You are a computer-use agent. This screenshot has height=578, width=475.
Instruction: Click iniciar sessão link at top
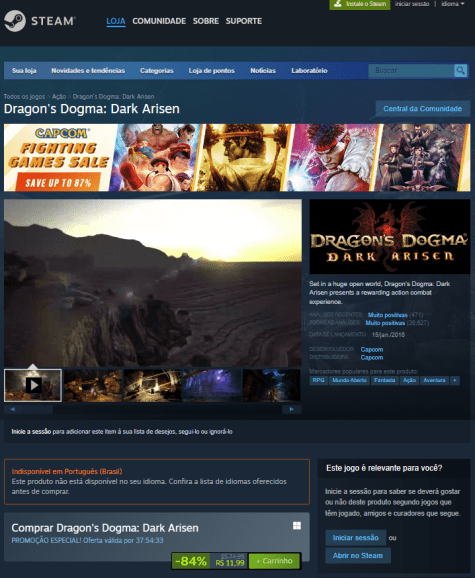pyautogui.click(x=412, y=4)
